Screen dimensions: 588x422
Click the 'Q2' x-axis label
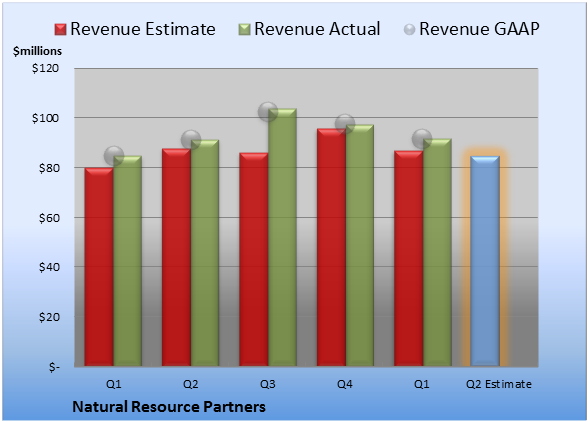click(x=190, y=384)
